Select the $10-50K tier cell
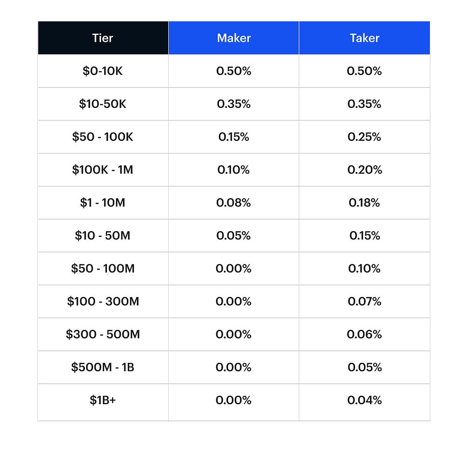The image size is (476, 460). click(x=103, y=104)
